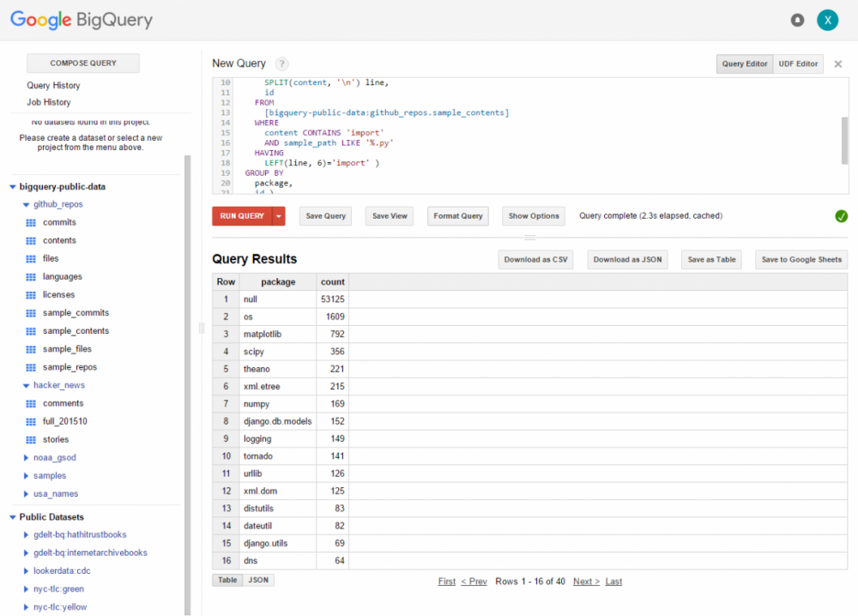Click the table icon beside commits
This screenshot has width=858, height=616.
tap(31, 223)
